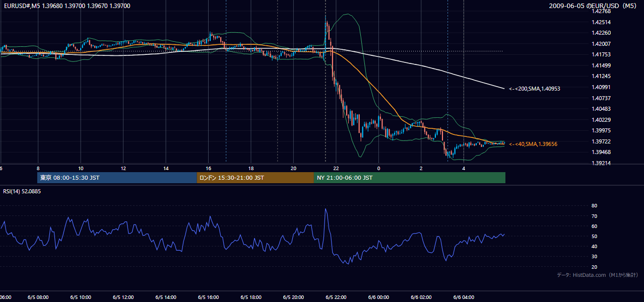Click price axis value 1.42007
The width and height of the screenshot is (644, 302).
coord(601,44)
